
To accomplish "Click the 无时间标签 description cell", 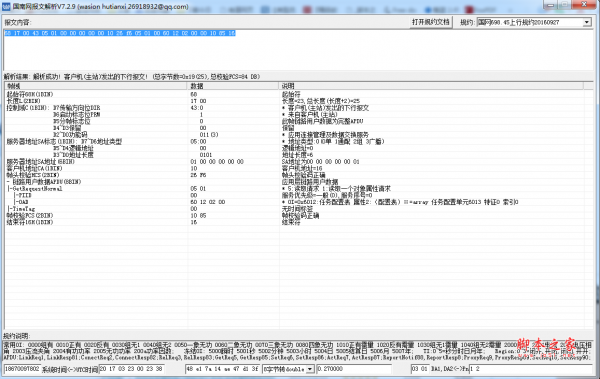I will (x=297, y=209).
